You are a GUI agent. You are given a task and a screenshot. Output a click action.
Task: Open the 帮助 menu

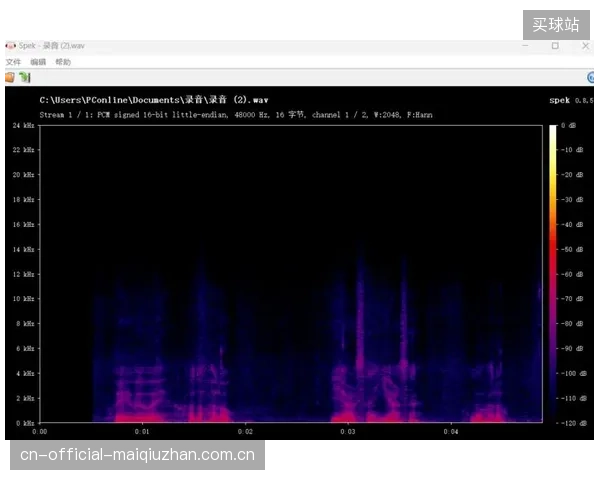click(x=63, y=62)
